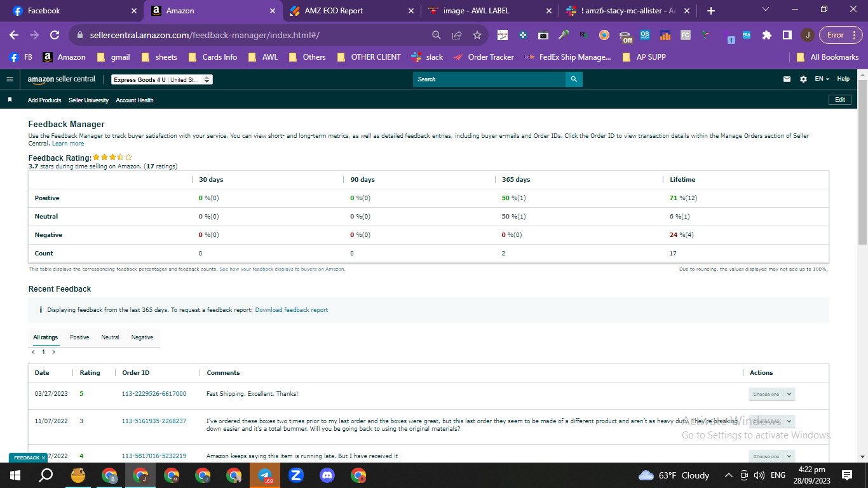
Task: Open the Account Health link
Action: (135, 100)
